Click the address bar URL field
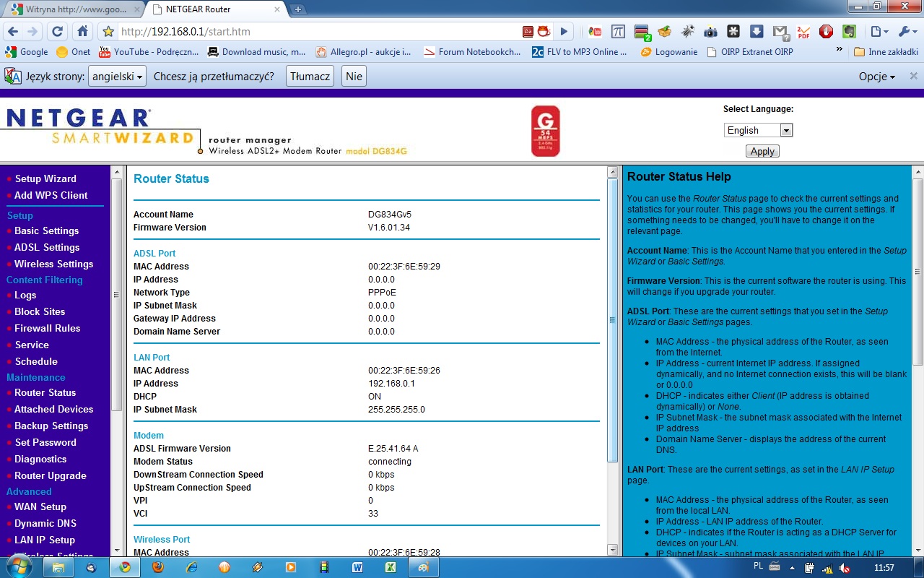The width and height of the screenshot is (924, 578). pyautogui.click(x=318, y=32)
